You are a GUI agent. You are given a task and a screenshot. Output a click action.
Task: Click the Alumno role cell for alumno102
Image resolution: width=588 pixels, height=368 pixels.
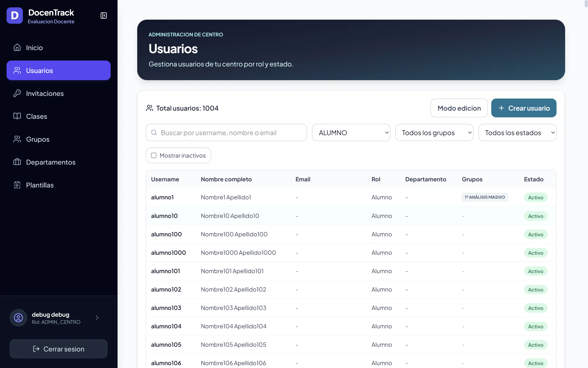tap(381, 289)
